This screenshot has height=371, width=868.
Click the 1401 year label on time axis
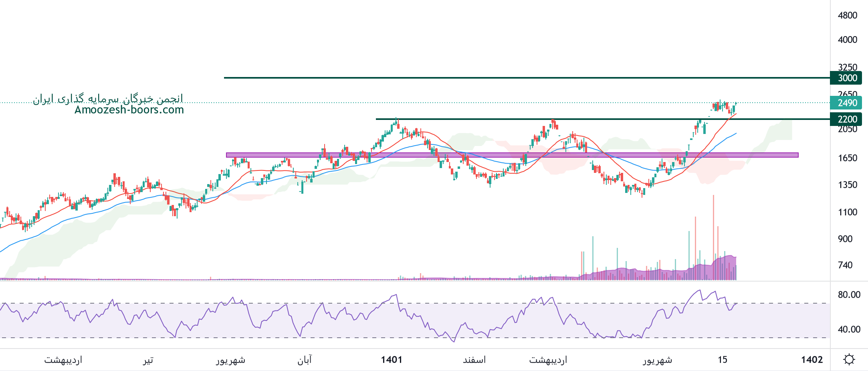pyautogui.click(x=391, y=360)
